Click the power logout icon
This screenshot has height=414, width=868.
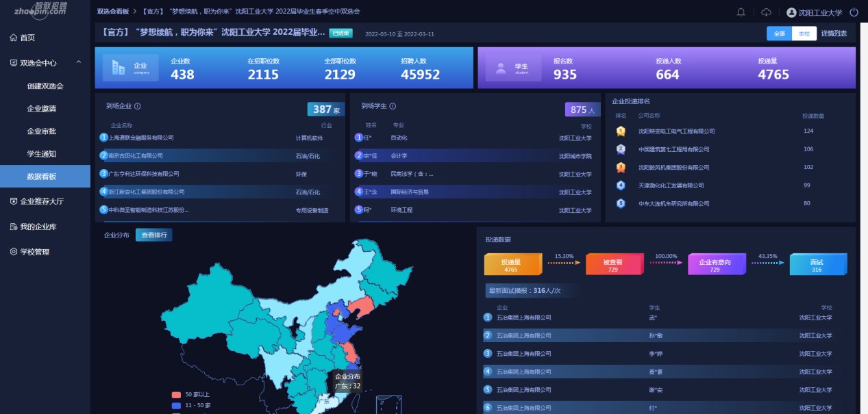pos(854,12)
